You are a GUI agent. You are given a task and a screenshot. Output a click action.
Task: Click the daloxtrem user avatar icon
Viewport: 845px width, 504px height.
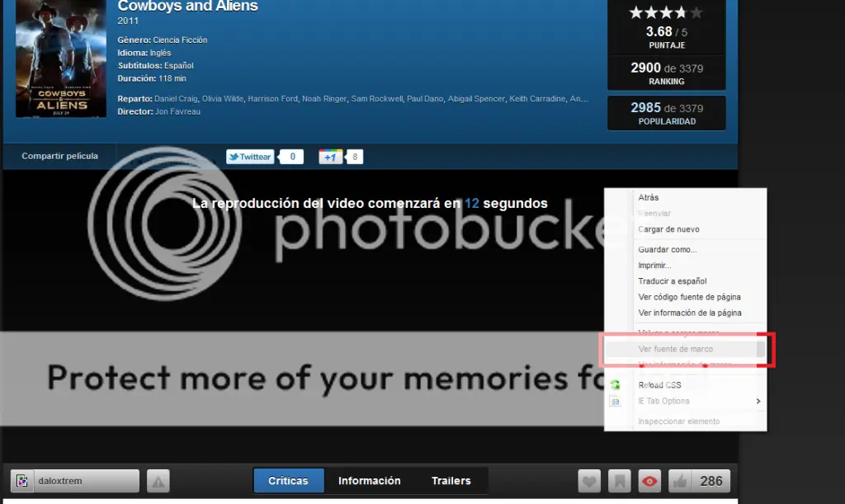pos(22,481)
